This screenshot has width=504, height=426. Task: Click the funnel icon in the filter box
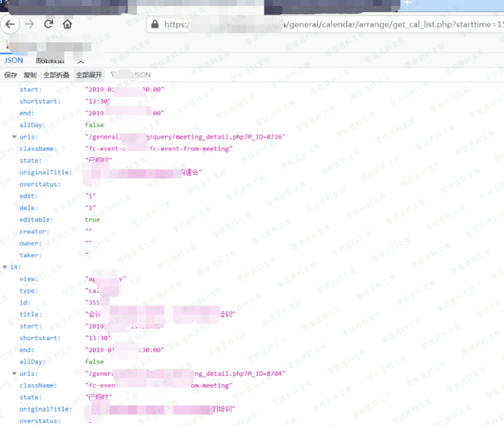[x=113, y=75]
